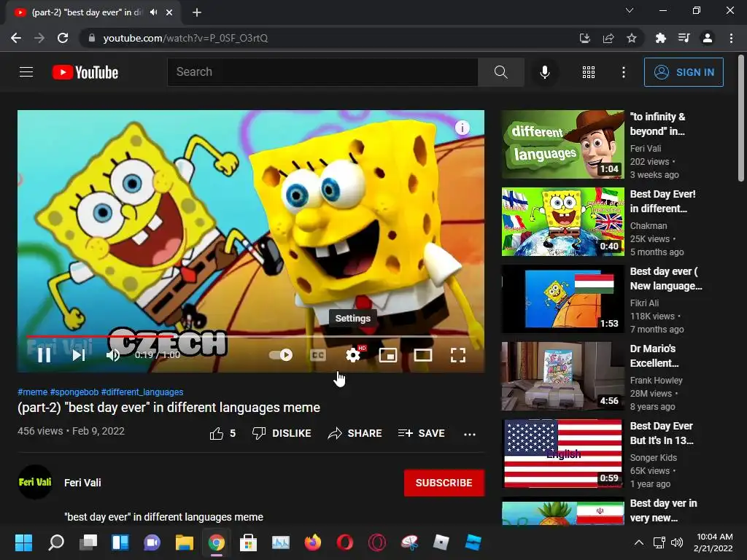
Task: Open the Feri Vali channel name link
Action: coord(82,483)
